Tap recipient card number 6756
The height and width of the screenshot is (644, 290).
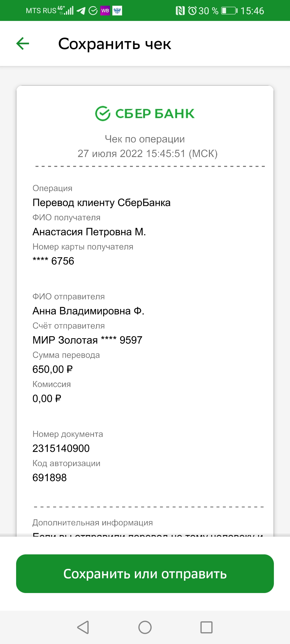(53, 261)
